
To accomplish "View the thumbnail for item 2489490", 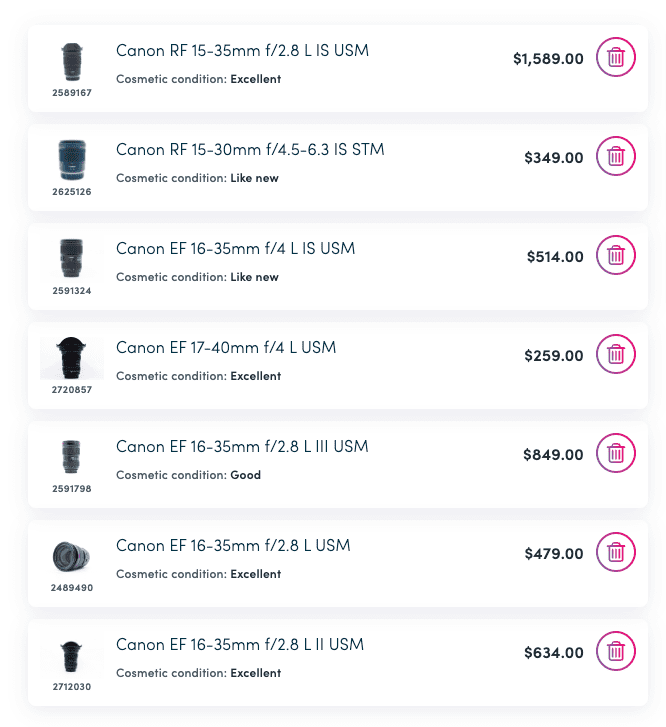I will [x=72, y=556].
